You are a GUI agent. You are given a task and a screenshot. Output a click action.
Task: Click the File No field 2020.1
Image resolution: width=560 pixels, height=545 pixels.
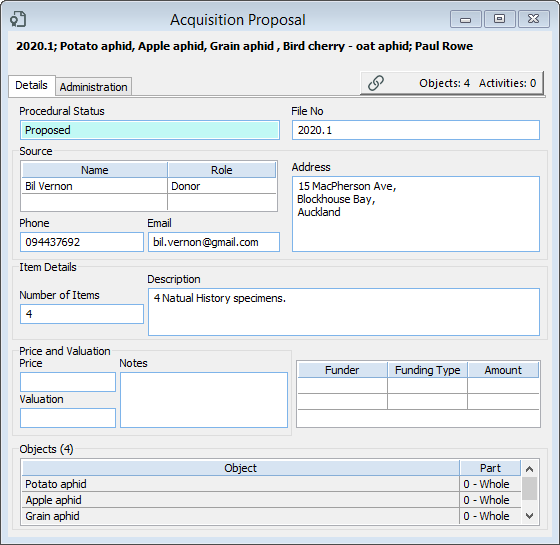point(416,130)
